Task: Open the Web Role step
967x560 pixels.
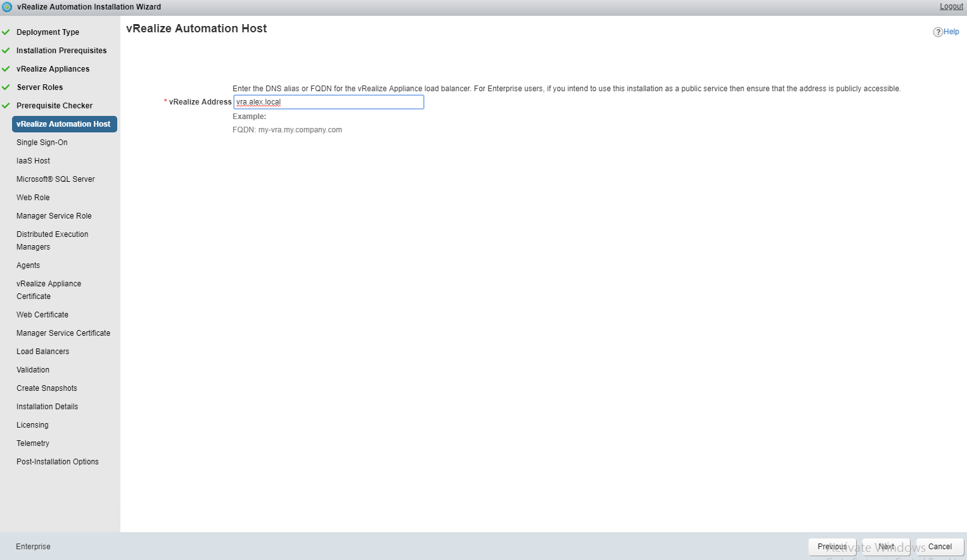Action: point(33,198)
